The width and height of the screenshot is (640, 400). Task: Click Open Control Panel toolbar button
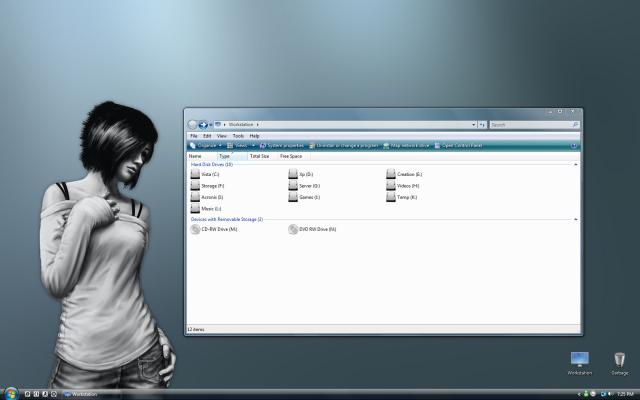[x=458, y=146]
